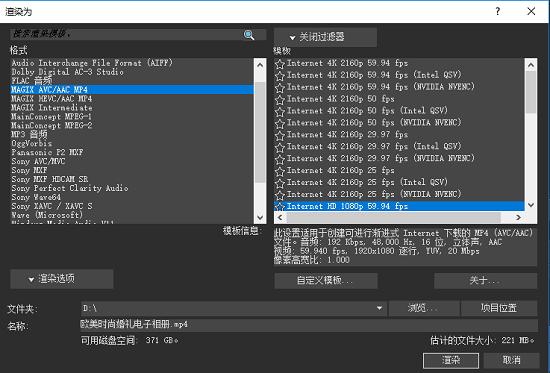The image size is (550, 373).
Task: Select OggVorbis format
Action: pos(132,143)
